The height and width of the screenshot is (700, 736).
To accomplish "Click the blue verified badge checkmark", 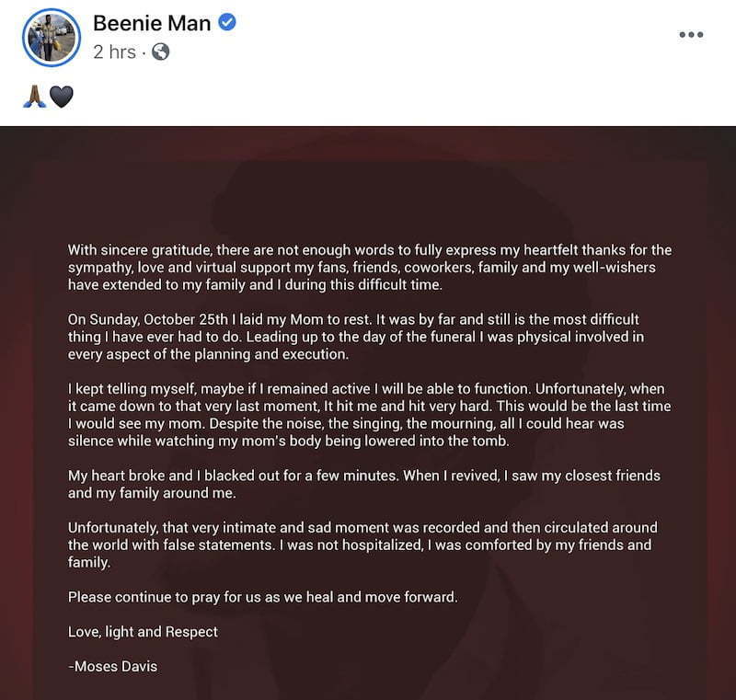I will click(227, 22).
